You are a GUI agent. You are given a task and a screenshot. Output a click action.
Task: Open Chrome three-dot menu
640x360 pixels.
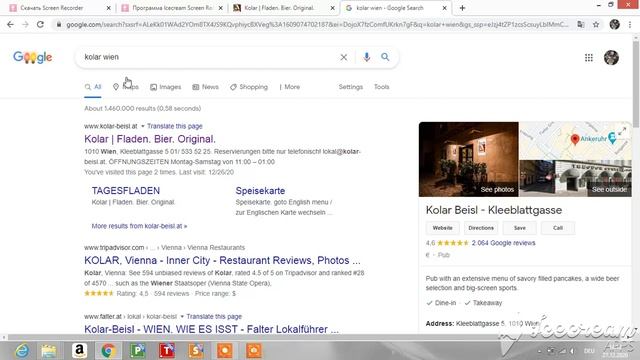click(630, 24)
